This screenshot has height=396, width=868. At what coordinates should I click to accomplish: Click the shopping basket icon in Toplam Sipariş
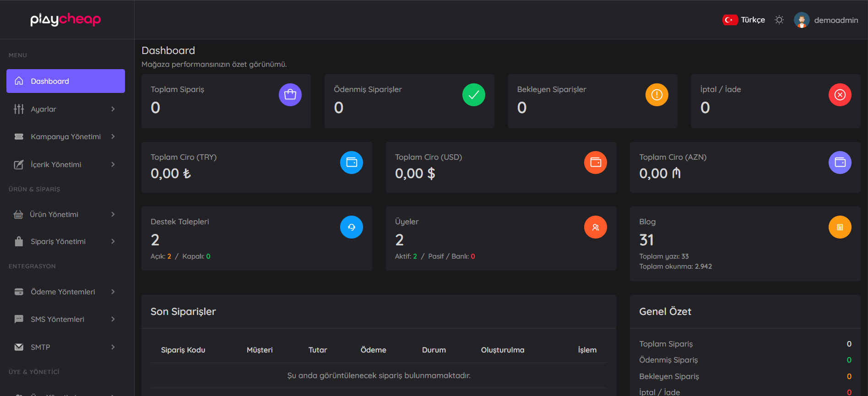click(x=290, y=95)
